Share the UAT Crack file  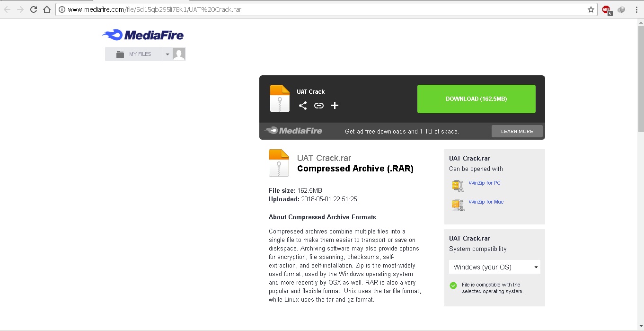[x=303, y=106]
